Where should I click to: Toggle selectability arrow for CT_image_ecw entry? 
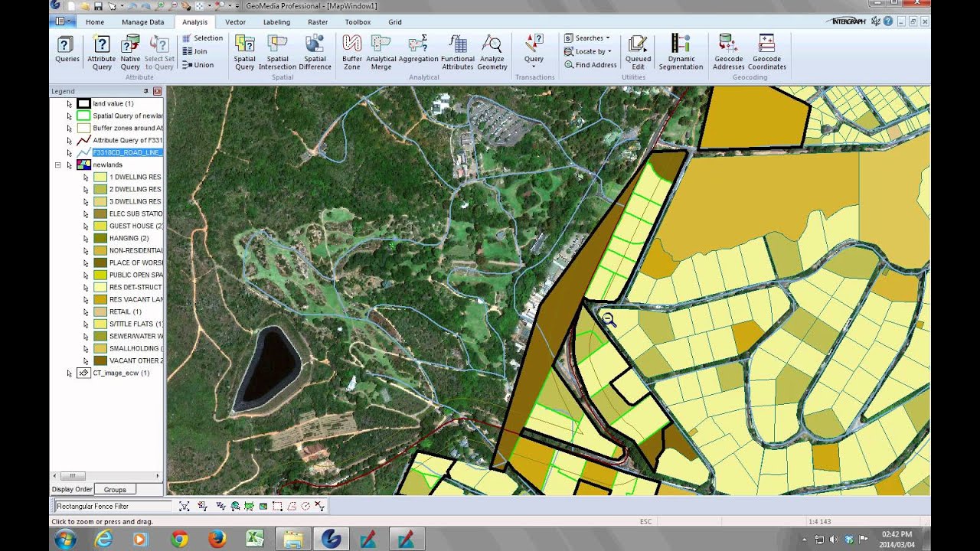point(69,373)
